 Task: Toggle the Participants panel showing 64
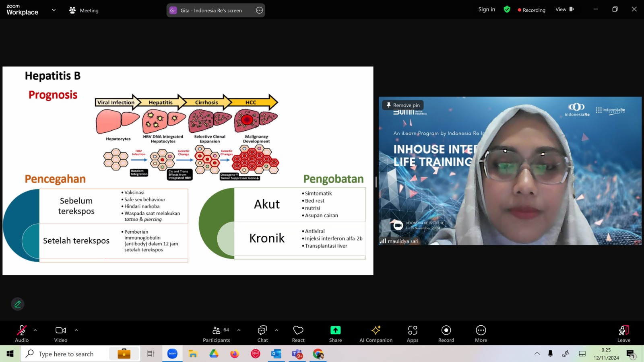(x=217, y=334)
